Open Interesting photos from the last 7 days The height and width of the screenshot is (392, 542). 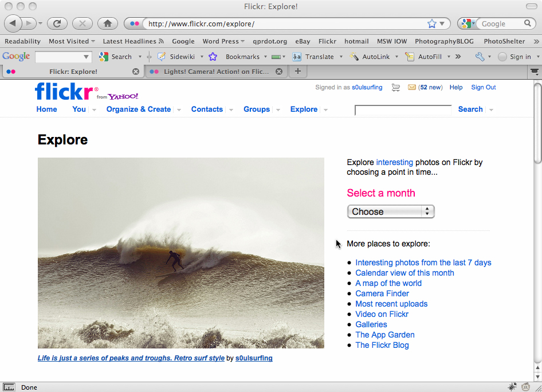coord(423,262)
